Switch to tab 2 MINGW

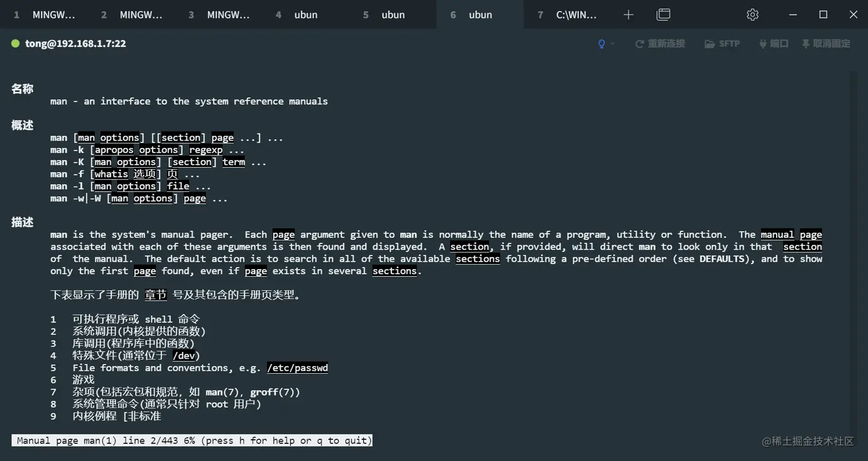coord(131,15)
